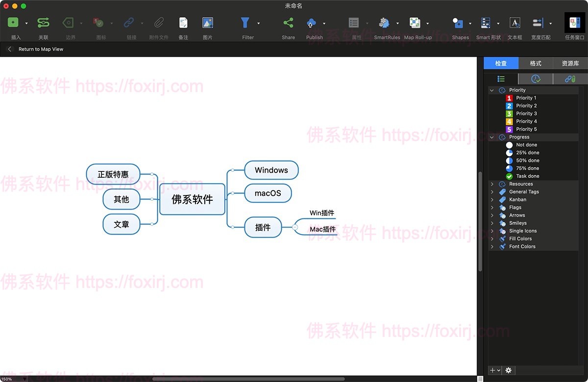Open the 备注 (Notes) tool
Viewport: 588px width, 382px height.
(x=182, y=23)
